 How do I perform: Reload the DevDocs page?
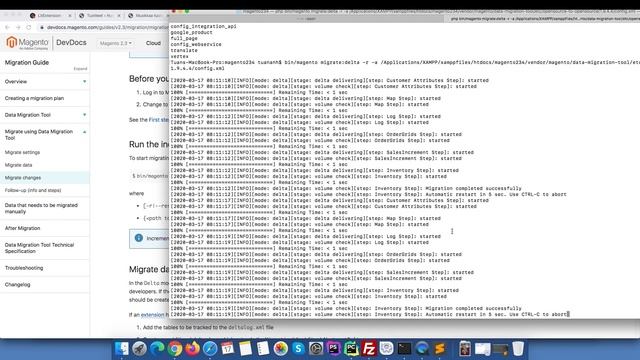(29, 27)
